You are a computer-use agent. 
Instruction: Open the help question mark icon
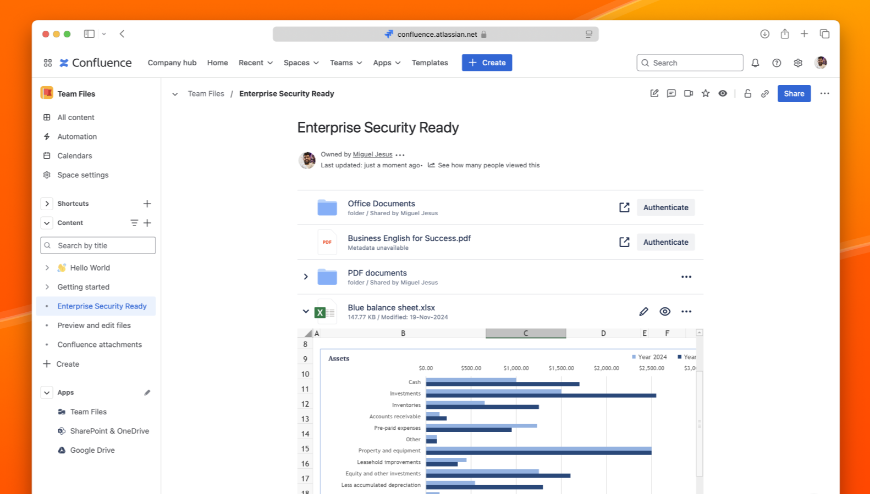point(777,63)
